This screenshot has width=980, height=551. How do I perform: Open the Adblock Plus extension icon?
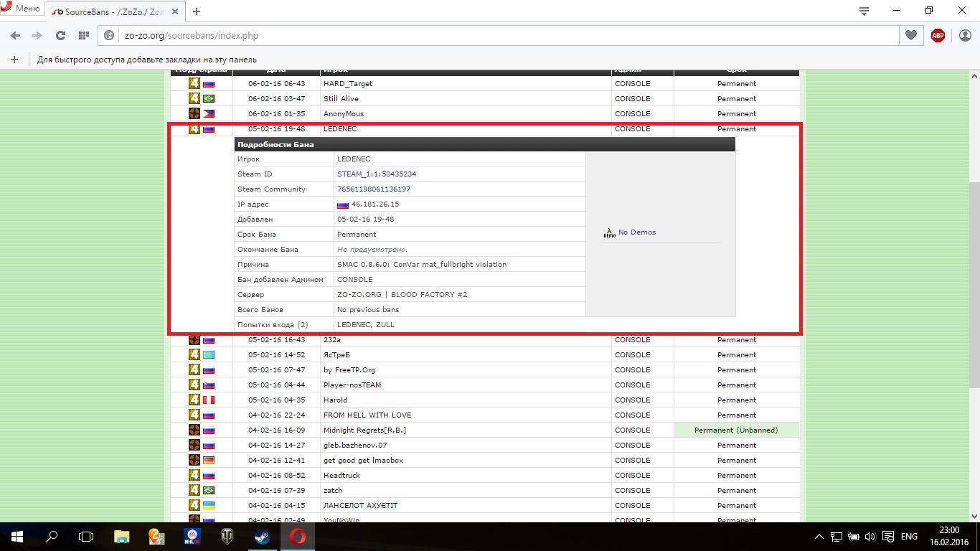click(938, 35)
